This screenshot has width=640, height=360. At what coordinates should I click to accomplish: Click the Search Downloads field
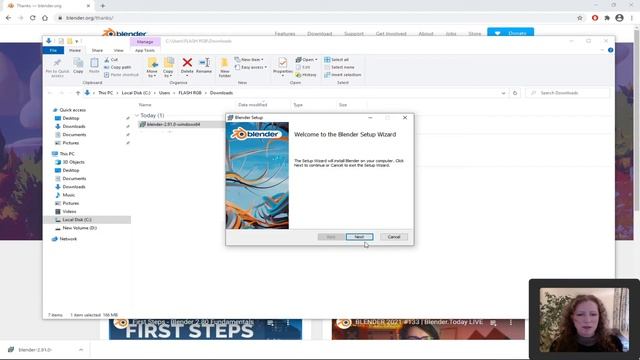coord(567,93)
